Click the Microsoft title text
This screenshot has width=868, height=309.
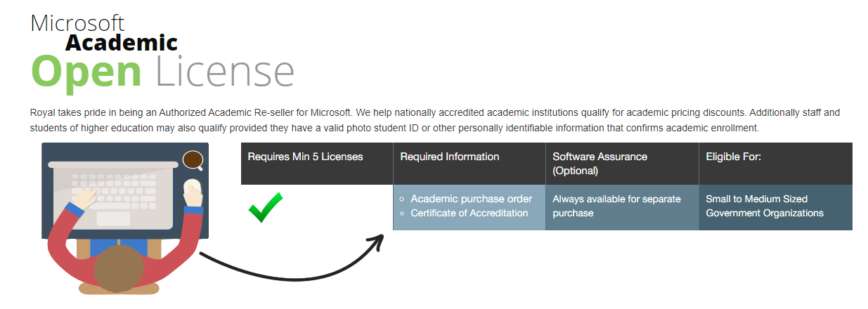(77, 22)
